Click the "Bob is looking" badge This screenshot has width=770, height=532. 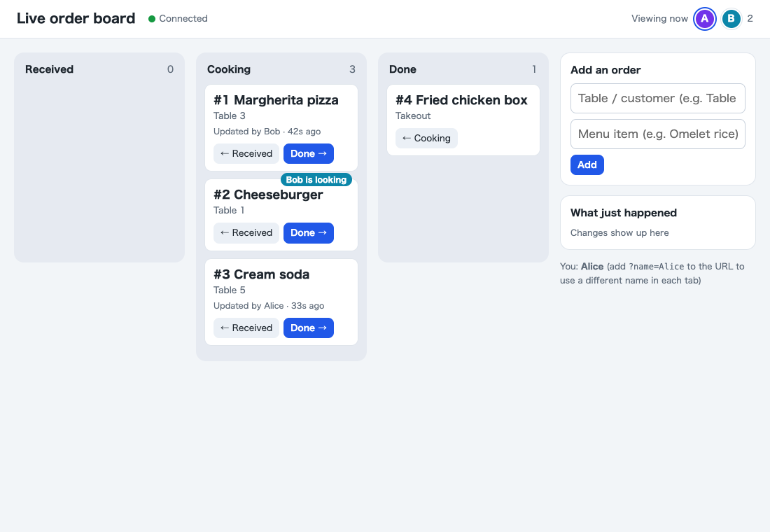(x=316, y=180)
